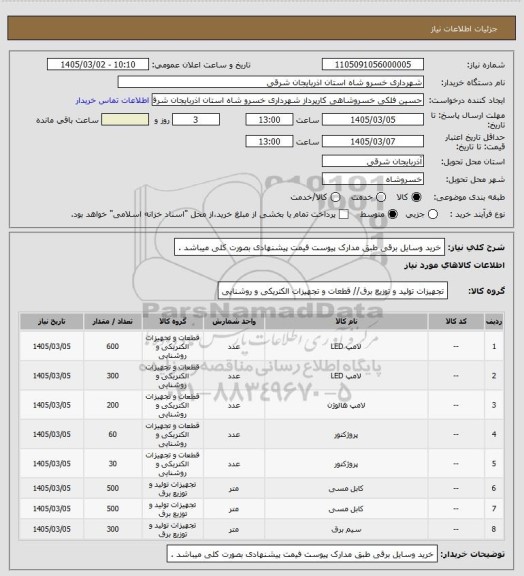This screenshot has height=576, width=524.
Task: Click the response deadline time 13:00 field
Action: 269,120
